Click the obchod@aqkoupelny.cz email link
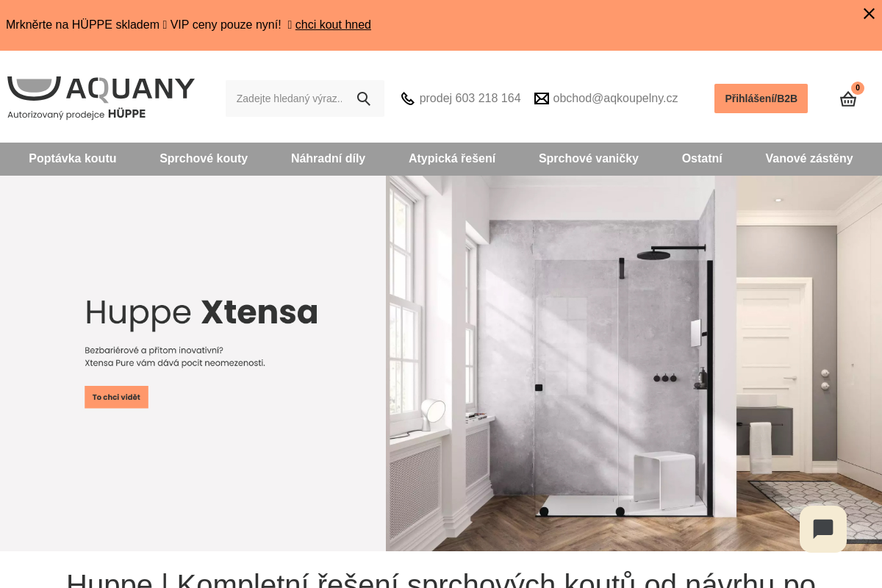This screenshot has width=882, height=588. pos(615,98)
